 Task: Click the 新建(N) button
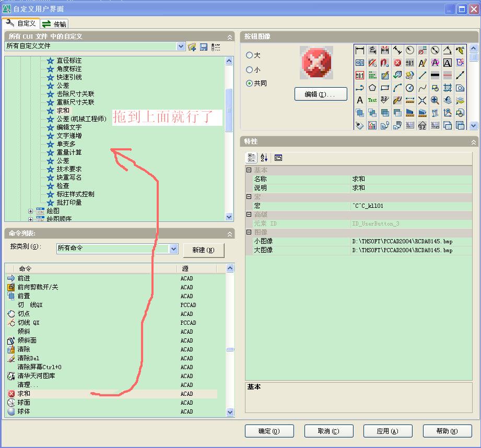coord(204,250)
